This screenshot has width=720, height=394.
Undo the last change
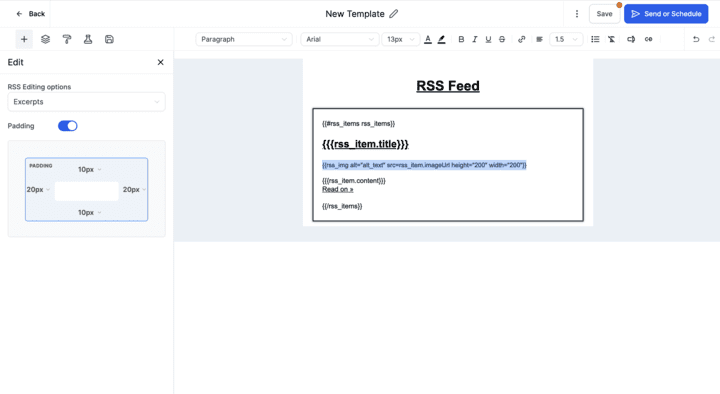[x=696, y=39]
